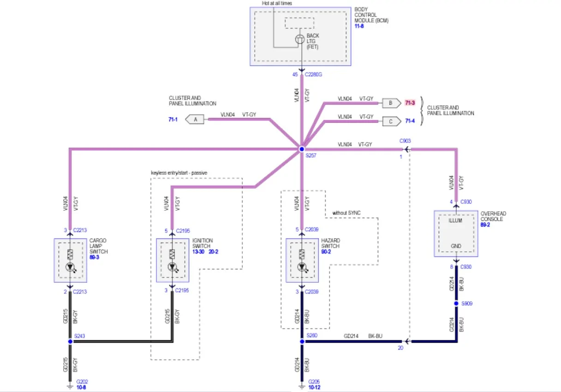This screenshot has width=561, height=392.
Task: Open the 13-30 Ignition Switch reference
Action: [199, 252]
